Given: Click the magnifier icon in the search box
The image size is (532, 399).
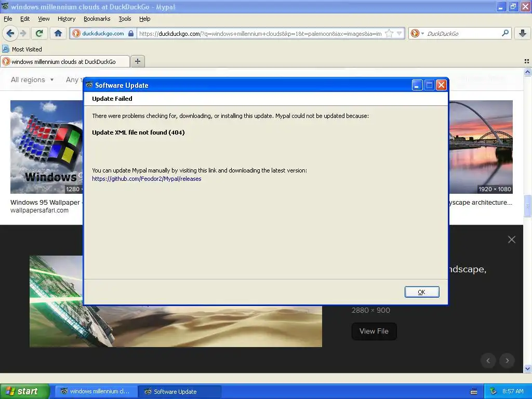Looking at the screenshot, I should tap(505, 33).
